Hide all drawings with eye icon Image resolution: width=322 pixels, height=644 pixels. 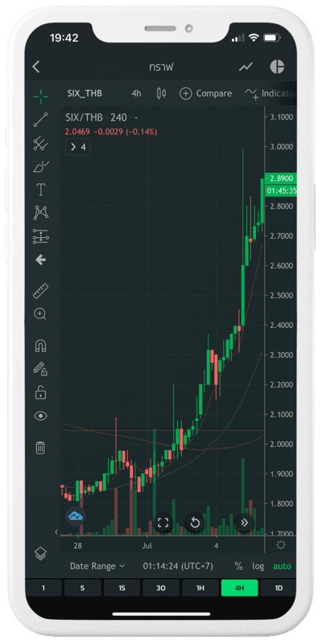click(40, 416)
